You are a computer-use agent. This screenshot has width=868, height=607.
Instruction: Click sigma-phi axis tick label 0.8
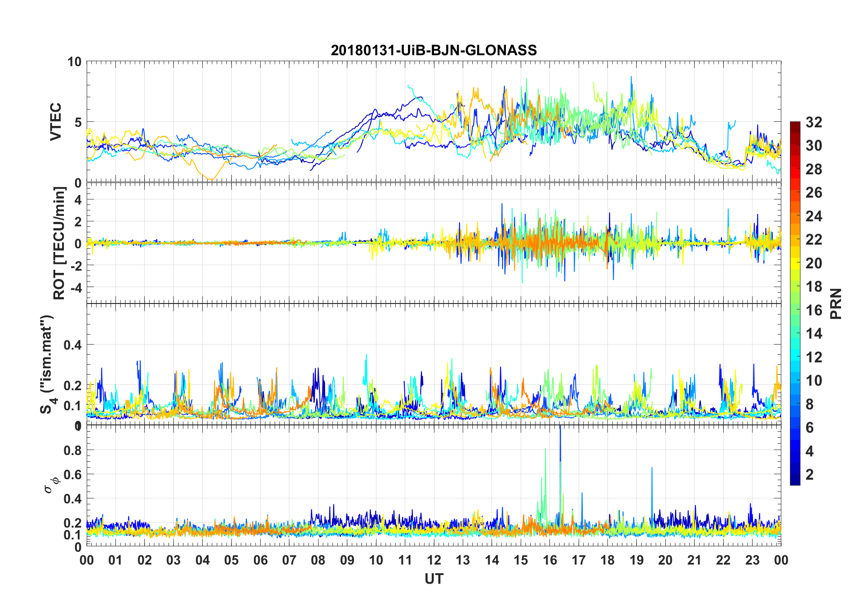click(x=73, y=450)
